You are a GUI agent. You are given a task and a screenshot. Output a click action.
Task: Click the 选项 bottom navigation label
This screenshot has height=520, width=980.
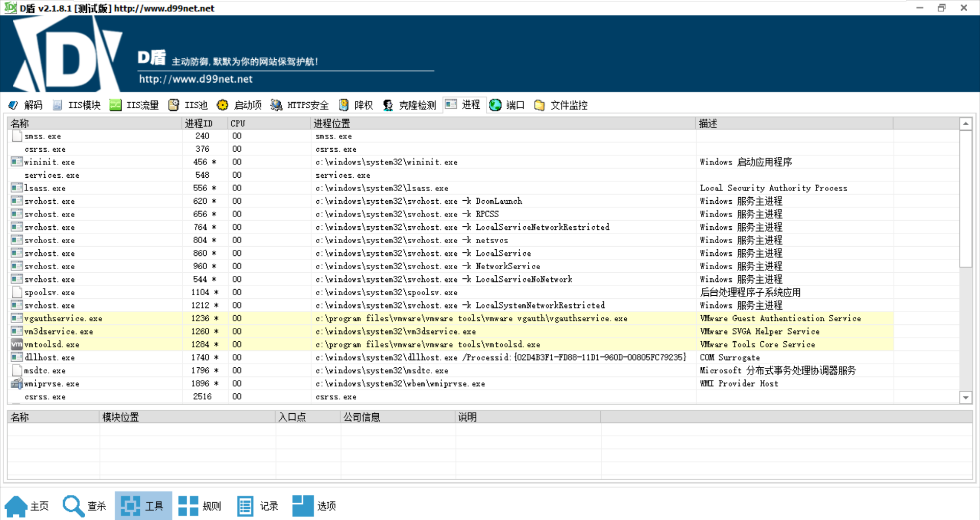click(x=327, y=506)
